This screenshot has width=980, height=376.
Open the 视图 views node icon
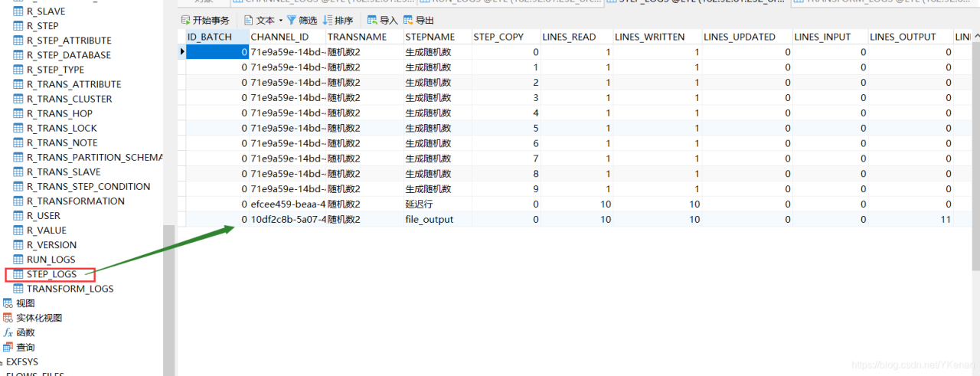[8, 303]
